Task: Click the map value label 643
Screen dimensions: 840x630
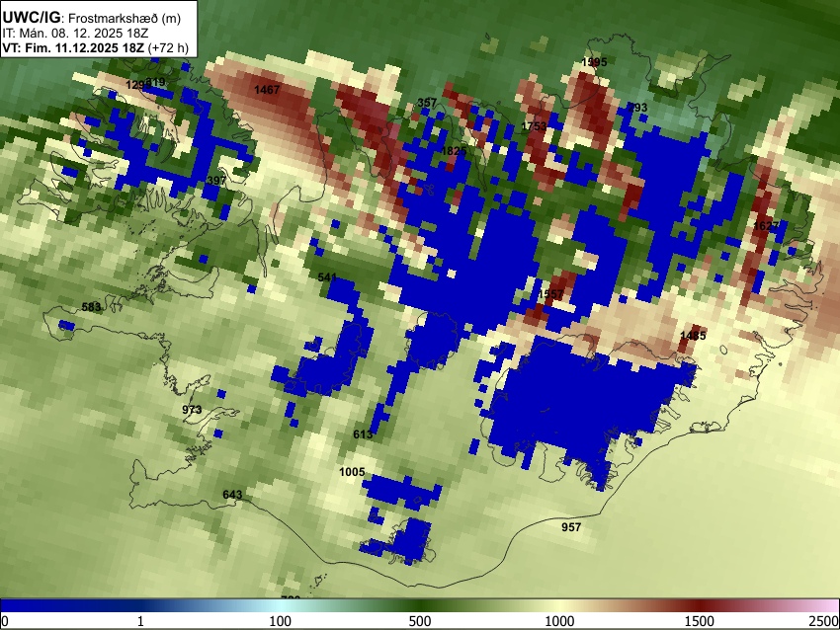Action: click(232, 495)
